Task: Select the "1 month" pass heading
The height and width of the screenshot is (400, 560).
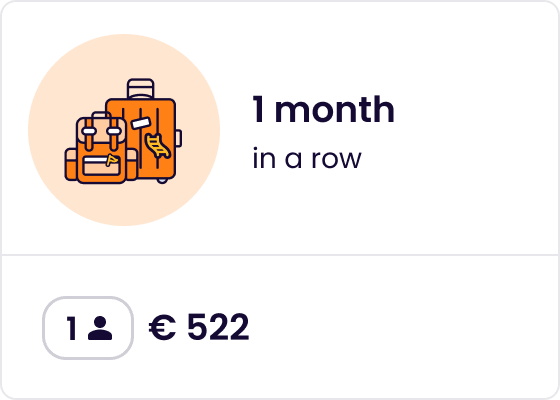Action: coord(324,109)
